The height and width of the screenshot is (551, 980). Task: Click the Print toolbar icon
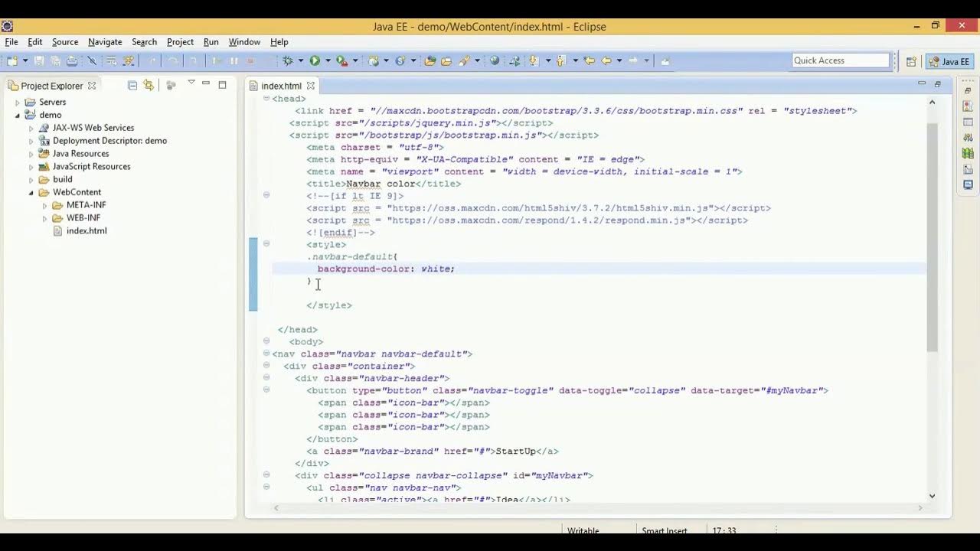point(72,60)
